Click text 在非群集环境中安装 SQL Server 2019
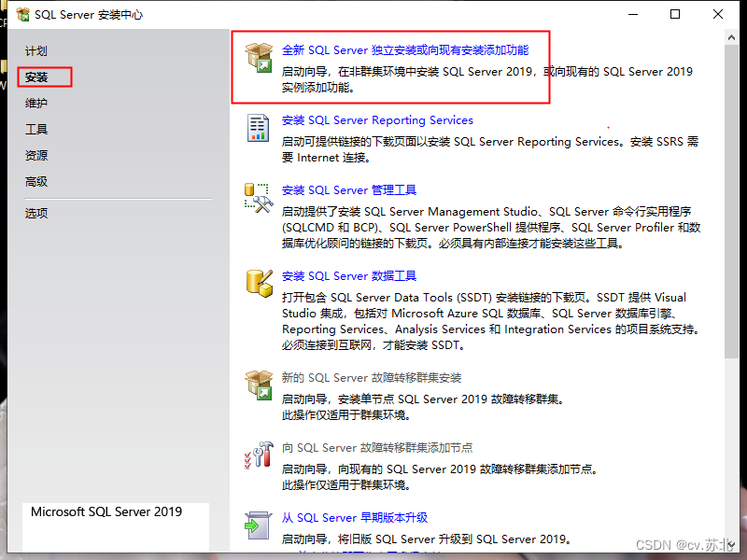Image resolution: width=747 pixels, height=560 pixels. [435, 72]
